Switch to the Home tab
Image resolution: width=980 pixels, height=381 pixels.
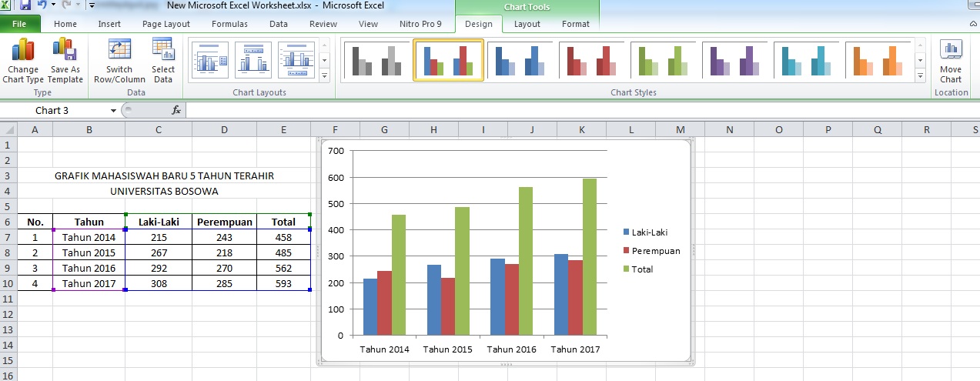coord(65,24)
